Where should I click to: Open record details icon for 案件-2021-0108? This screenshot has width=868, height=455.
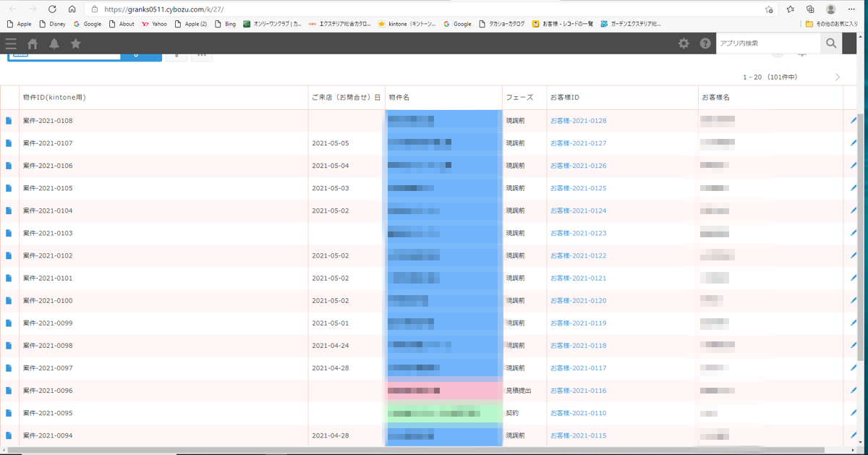9,121
